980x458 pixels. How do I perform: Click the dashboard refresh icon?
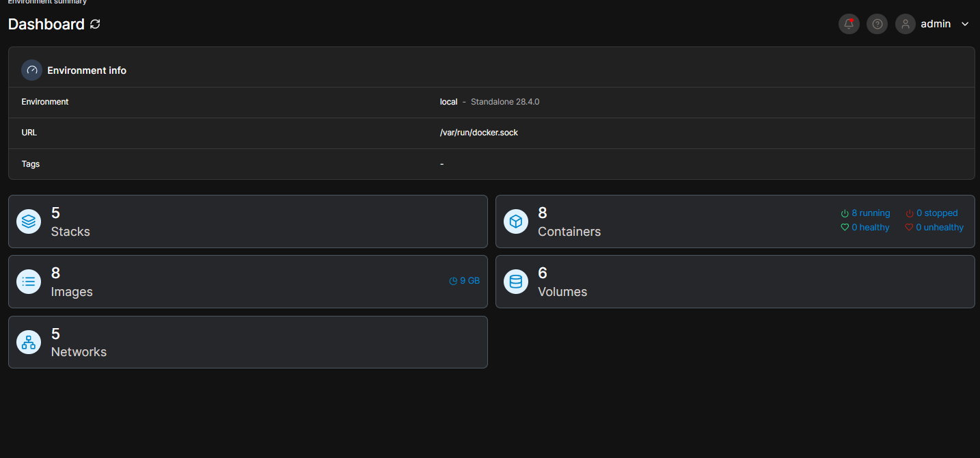pyautogui.click(x=95, y=25)
